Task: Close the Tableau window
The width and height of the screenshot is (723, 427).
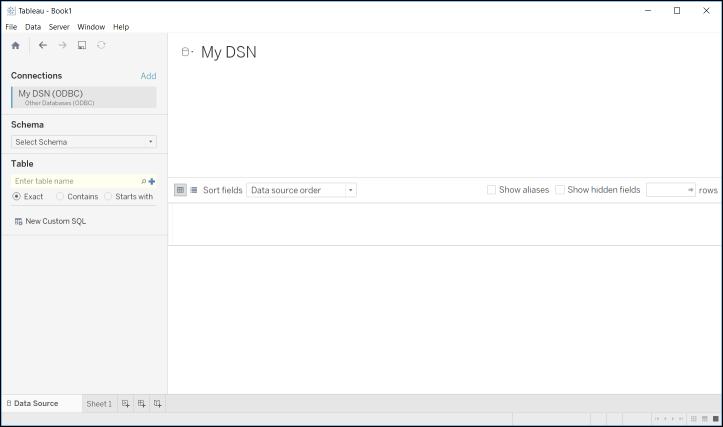Action: [x=706, y=11]
